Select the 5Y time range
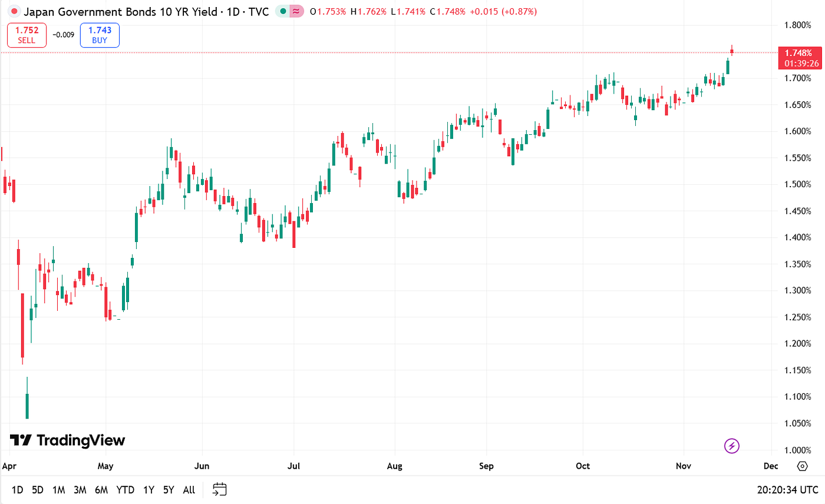Viewport: 825px width, 504px height. click(x=169, y=490)
